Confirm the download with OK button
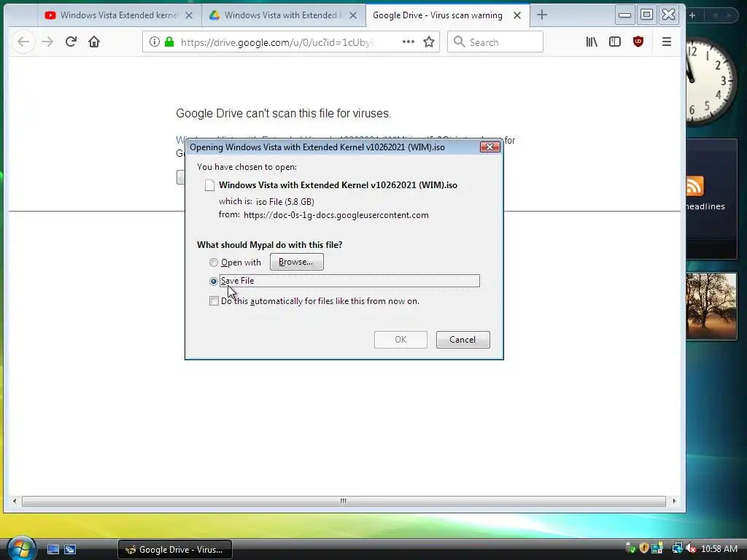 point(400,340)
